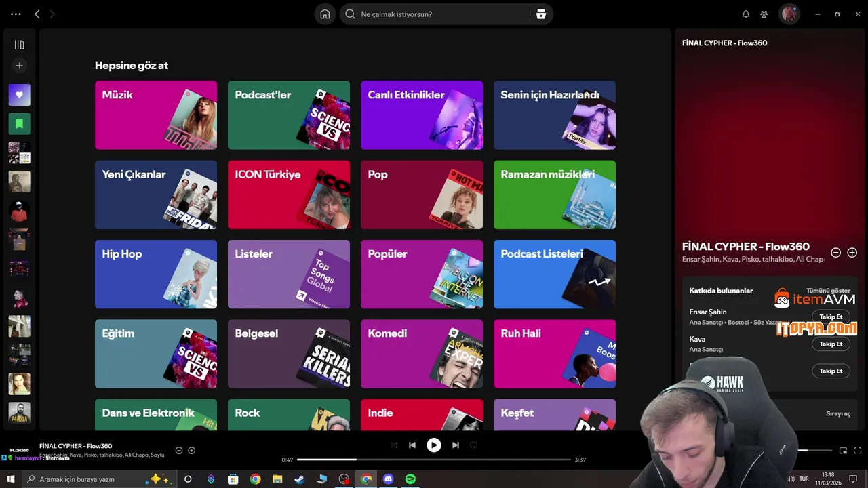Open the Eğitim category card
868x488 pixels.
tap(156, 354)
